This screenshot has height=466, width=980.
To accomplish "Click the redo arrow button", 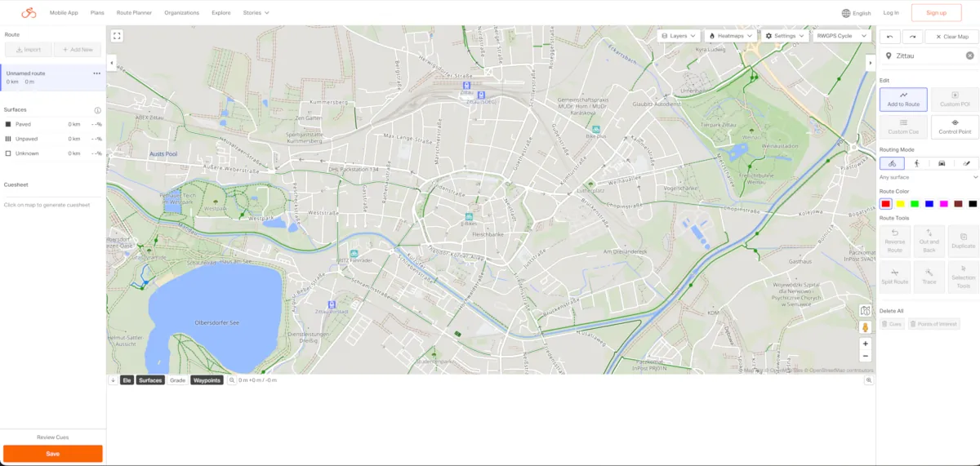I will click(x=912, y=37).
